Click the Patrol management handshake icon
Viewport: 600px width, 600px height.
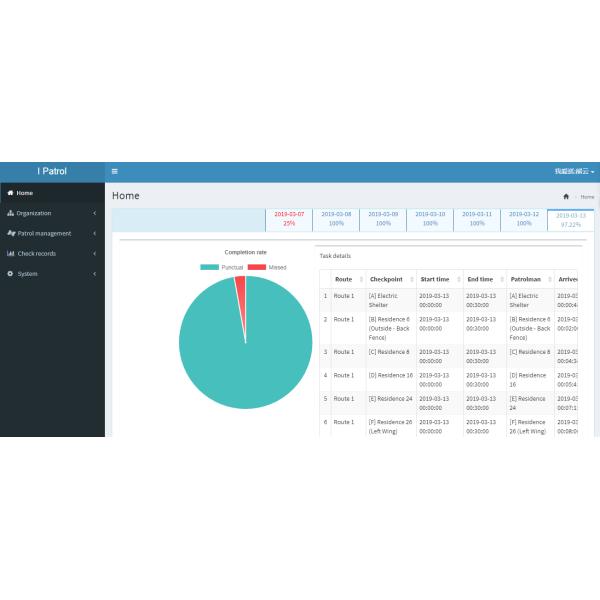[x=11, y=233]
